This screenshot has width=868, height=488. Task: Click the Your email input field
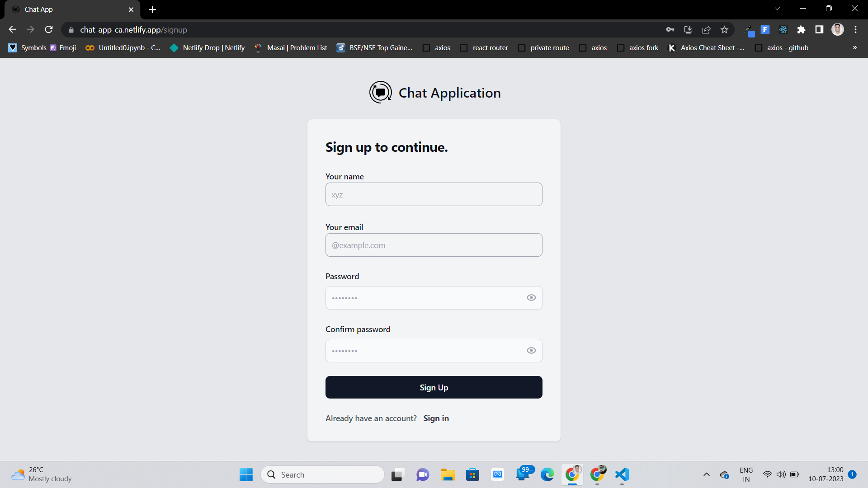[x=434, y=245]
